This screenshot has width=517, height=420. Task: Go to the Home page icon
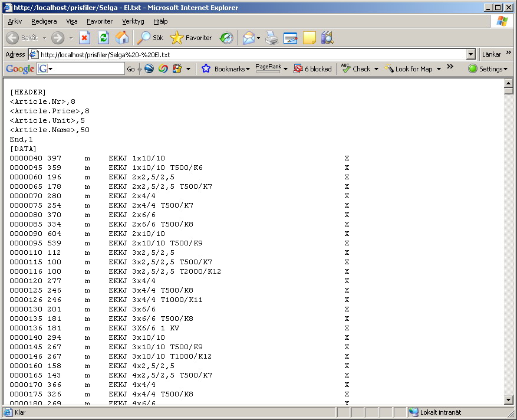(122, 38)
